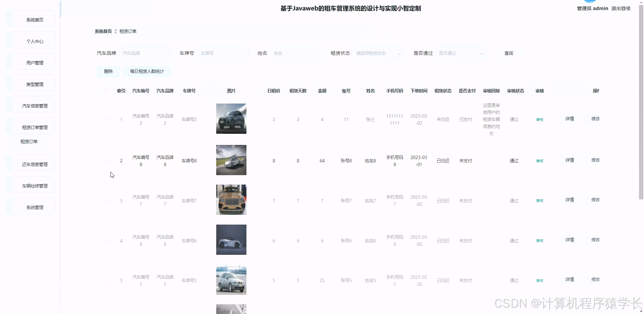Check the checkbox for row 车牌号8
Screen dimensions: 644x314
pyautogui.click(x=106, y=161)
